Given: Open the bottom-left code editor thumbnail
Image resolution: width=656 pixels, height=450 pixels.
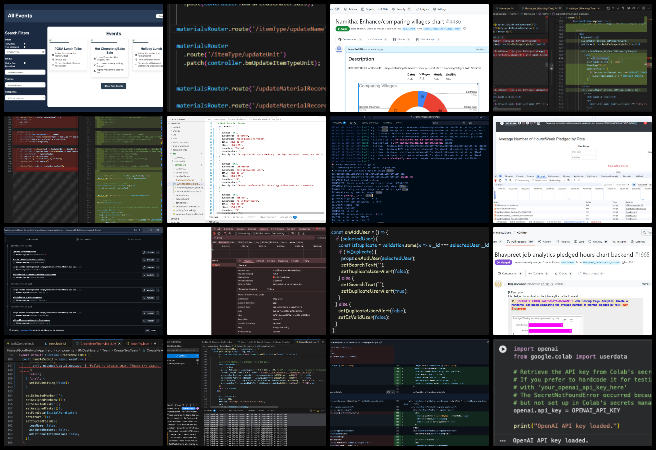Looking at the screenshot, I should pyautogui.click(x=83, y=393).
